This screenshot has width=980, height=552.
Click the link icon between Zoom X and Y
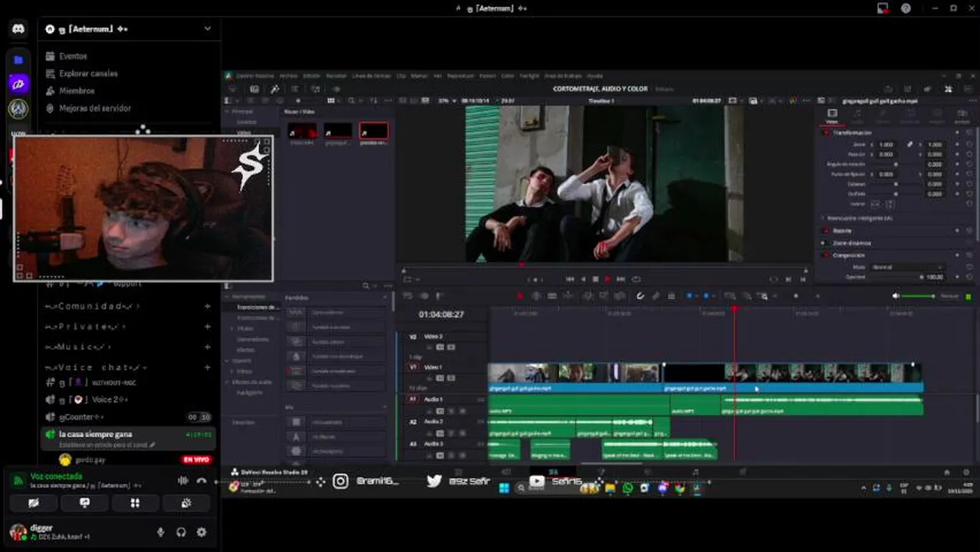[x=910, y=144]
